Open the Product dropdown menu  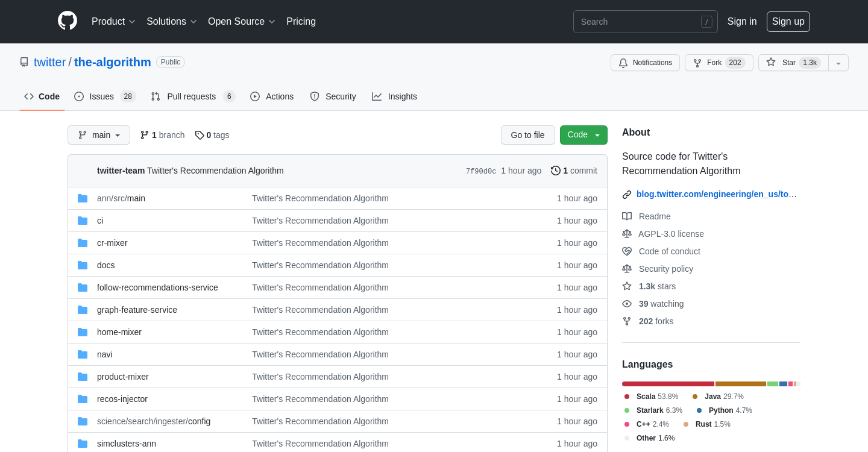pyautogui.click(x=114, y=22)
